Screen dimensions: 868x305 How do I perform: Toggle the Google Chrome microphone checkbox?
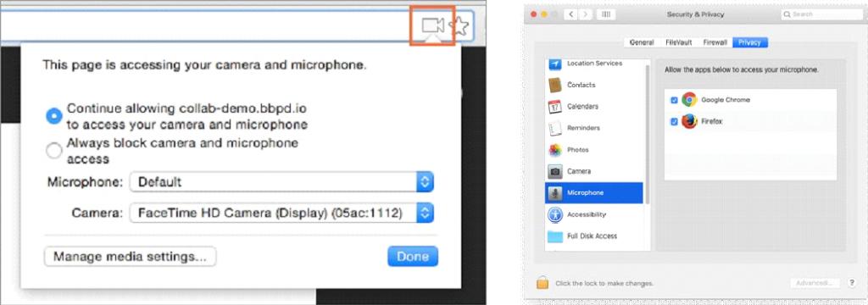click(x=674, y=100)
